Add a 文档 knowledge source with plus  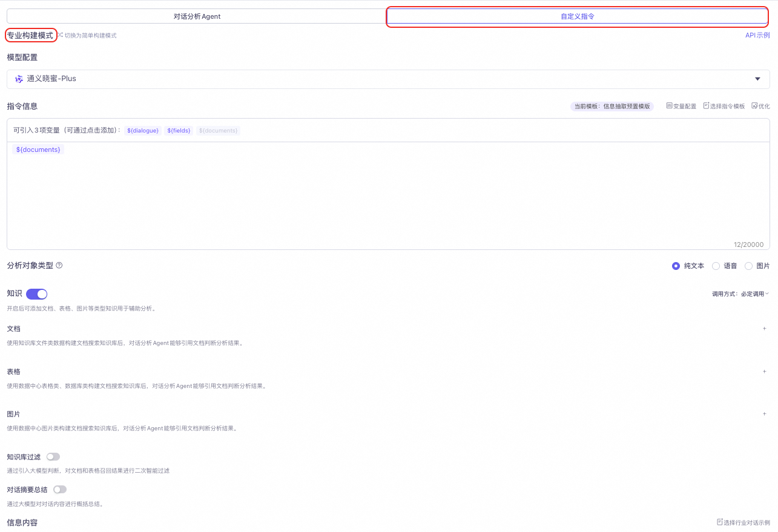tap(764, 329)
